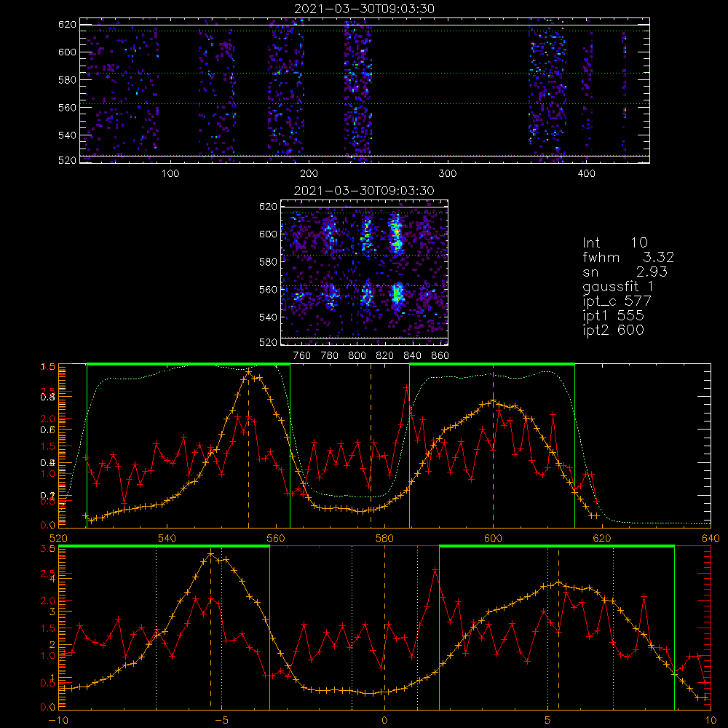The height and width of the screenshot is (728, 728).
Task: Click x-axis tick label 400 on top image
Action: pos(586,174)
